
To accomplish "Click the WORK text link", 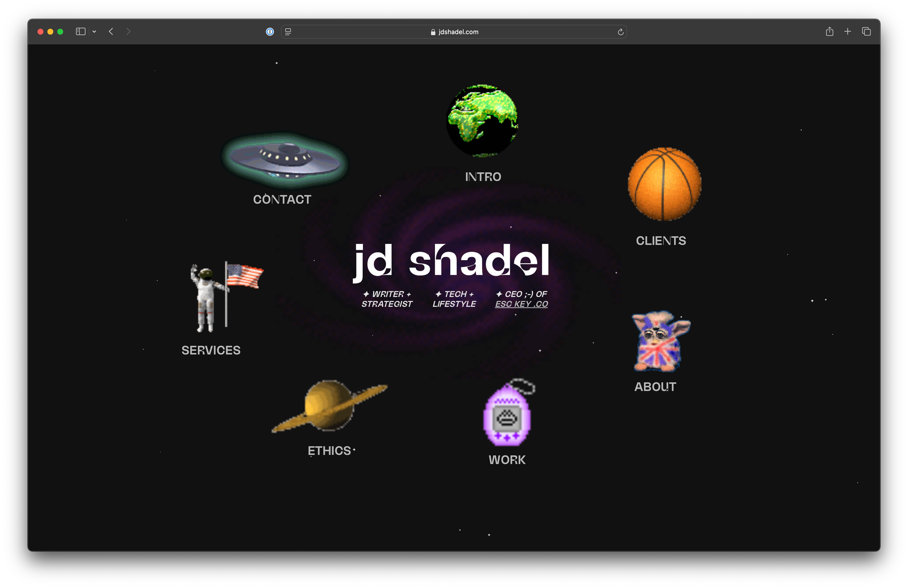I will (507, 460).
